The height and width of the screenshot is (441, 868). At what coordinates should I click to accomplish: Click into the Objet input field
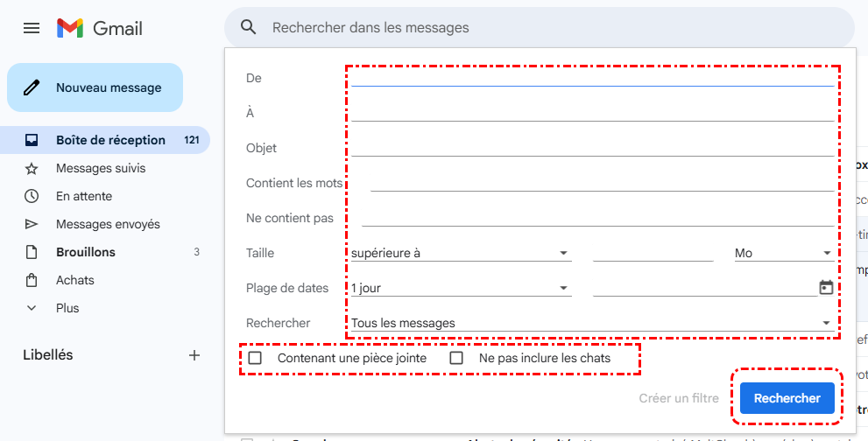click(592, 147)
